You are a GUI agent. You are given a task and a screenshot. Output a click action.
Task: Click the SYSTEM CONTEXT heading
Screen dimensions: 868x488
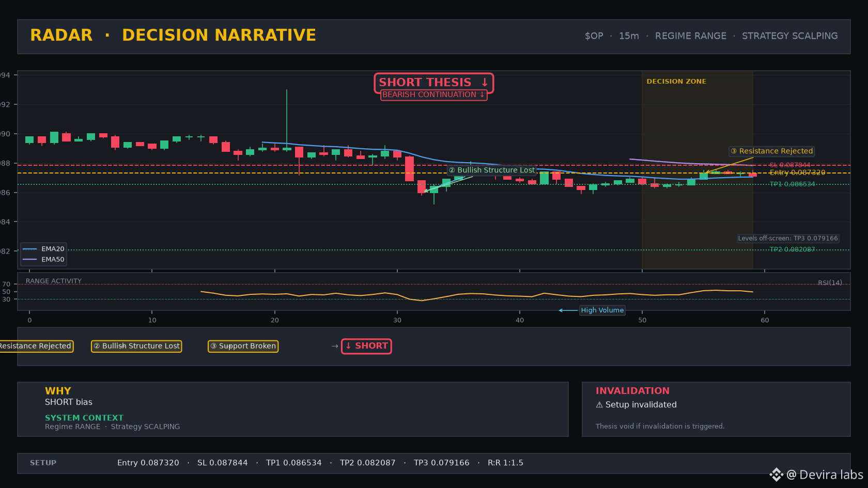coord(84,418)
